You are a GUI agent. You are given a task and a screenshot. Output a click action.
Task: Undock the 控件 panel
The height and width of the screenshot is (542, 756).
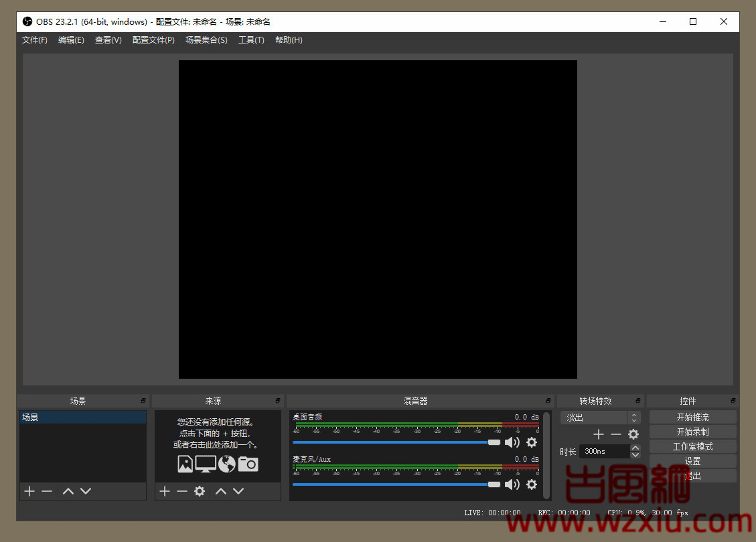pos(733,400)
